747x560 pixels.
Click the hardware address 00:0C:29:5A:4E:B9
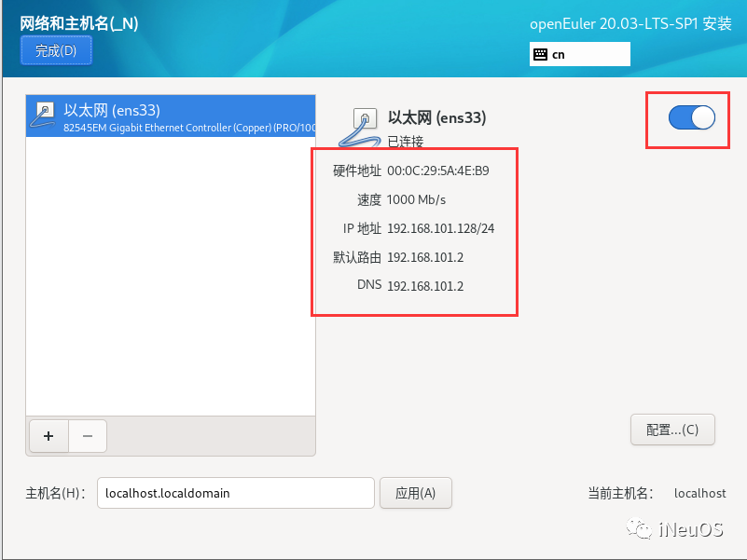[x=437, y=171]
